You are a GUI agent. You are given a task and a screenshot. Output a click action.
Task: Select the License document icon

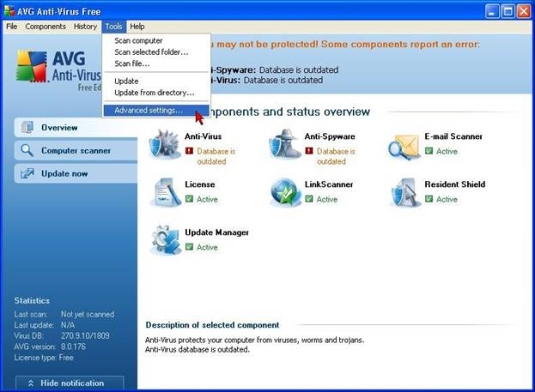point(166,192)
